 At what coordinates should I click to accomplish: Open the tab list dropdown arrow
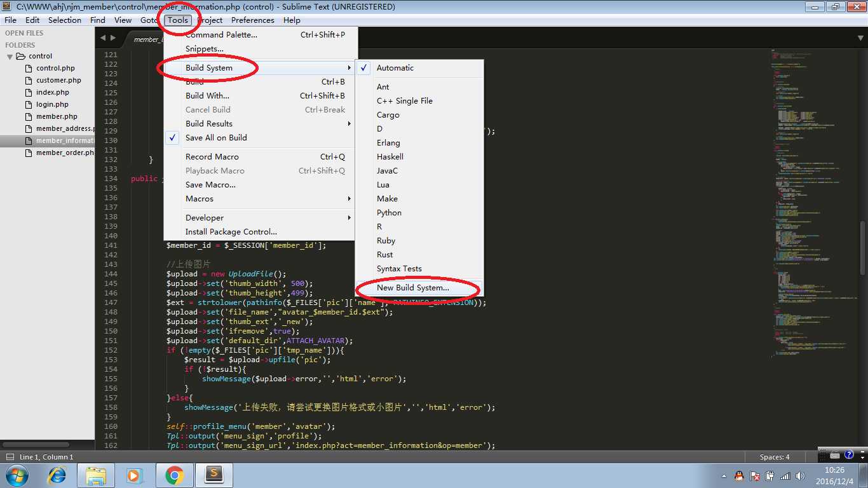(861, 38)
